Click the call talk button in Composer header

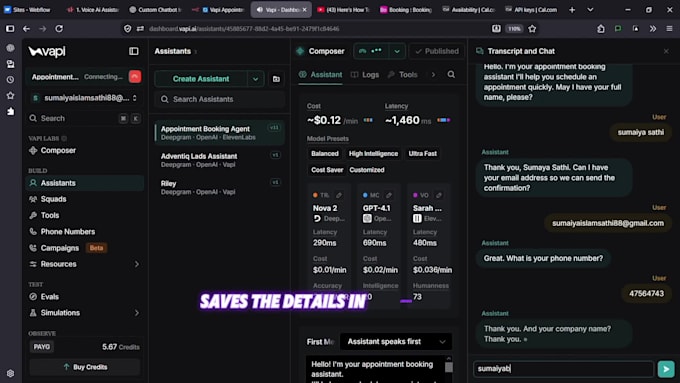click(x=371, y=51)
